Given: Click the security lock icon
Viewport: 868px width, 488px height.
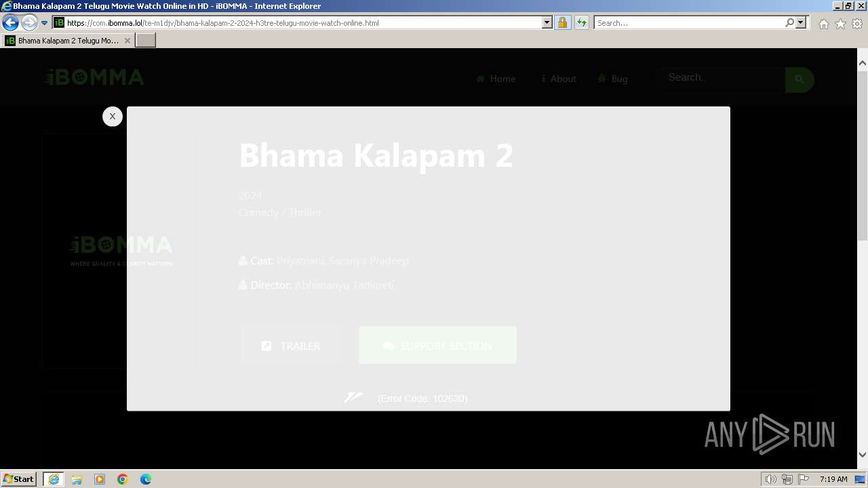Looking at the screenshot, I should tap(562, 22).
